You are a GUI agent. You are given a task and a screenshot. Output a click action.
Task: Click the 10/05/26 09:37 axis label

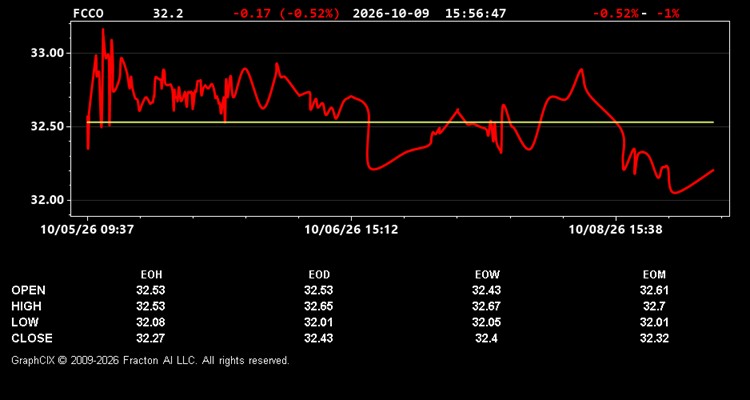(x=87, y=230)
